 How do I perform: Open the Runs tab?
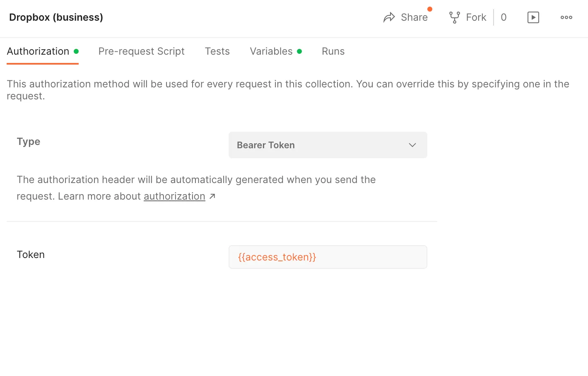(333, 51)
